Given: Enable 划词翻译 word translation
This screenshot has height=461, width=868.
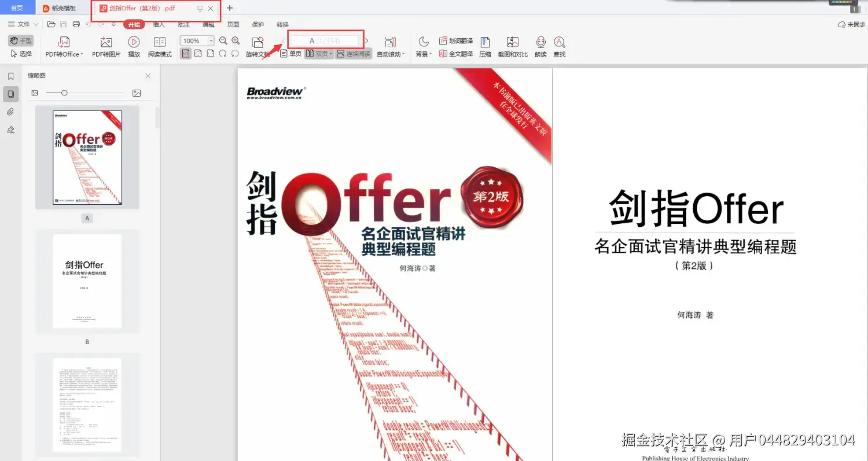Looking at the screenshot, I should click(x=456, y=40).
